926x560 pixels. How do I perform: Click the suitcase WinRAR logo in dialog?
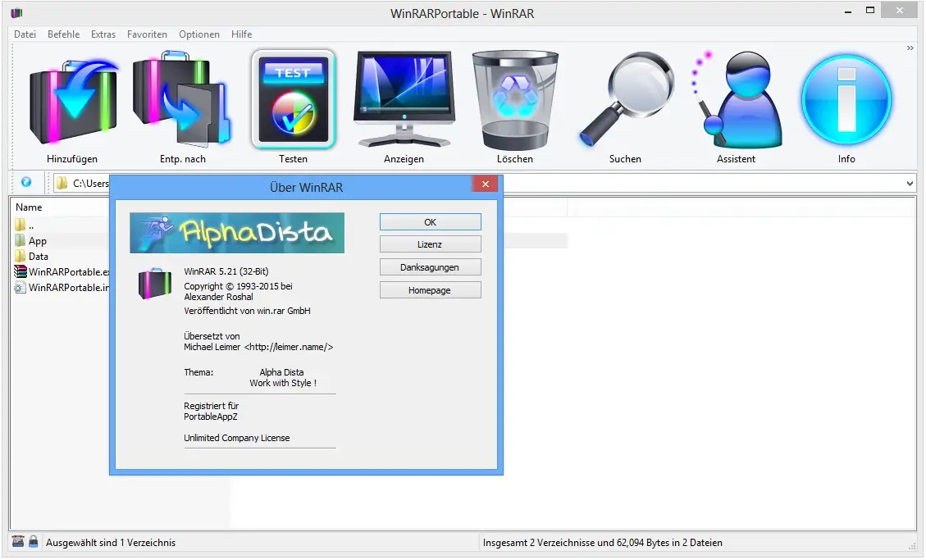(155, 284)
